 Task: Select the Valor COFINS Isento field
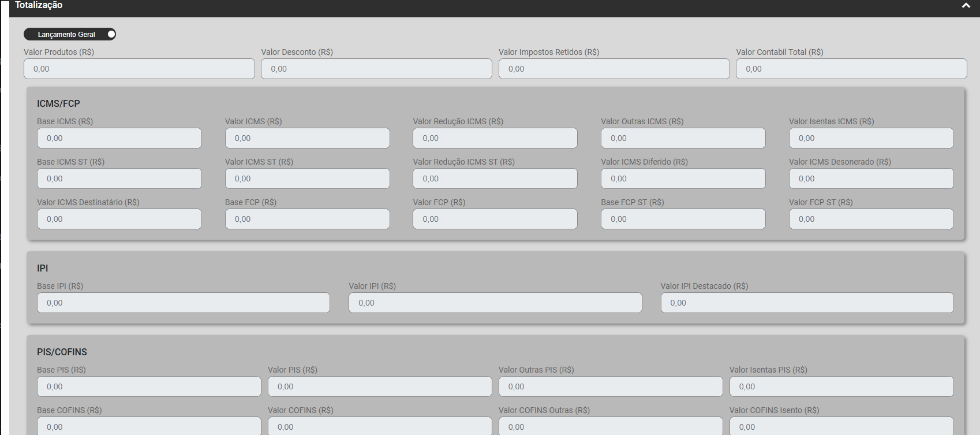click(841, 426)
